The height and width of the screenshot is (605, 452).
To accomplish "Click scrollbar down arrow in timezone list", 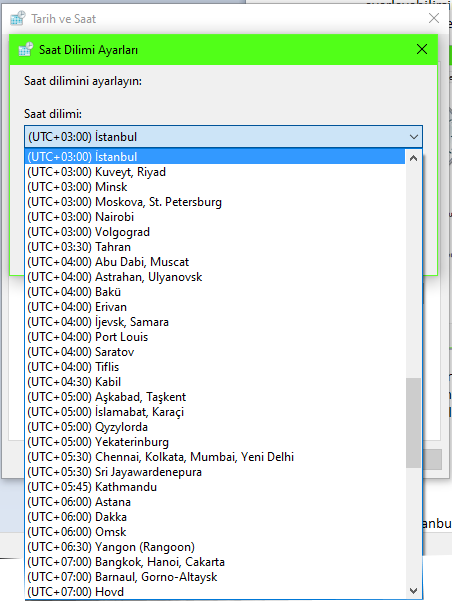I will pos(413,591).
